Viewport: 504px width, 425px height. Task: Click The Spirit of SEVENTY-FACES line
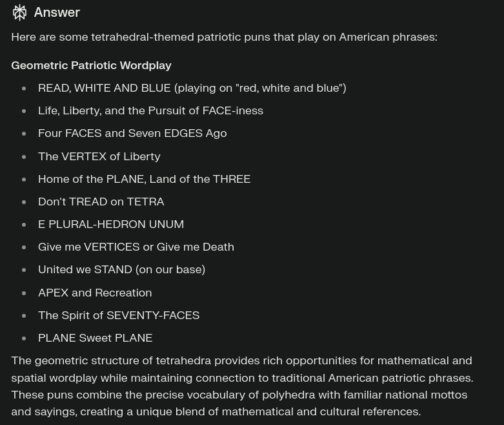point(119,315)
